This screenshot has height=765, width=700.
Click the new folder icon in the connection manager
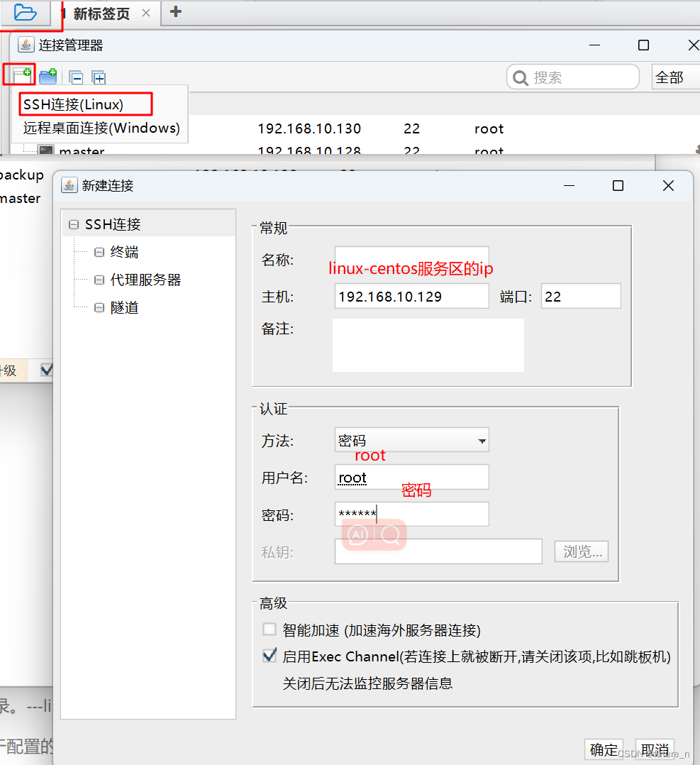click(x=48, y=76)
